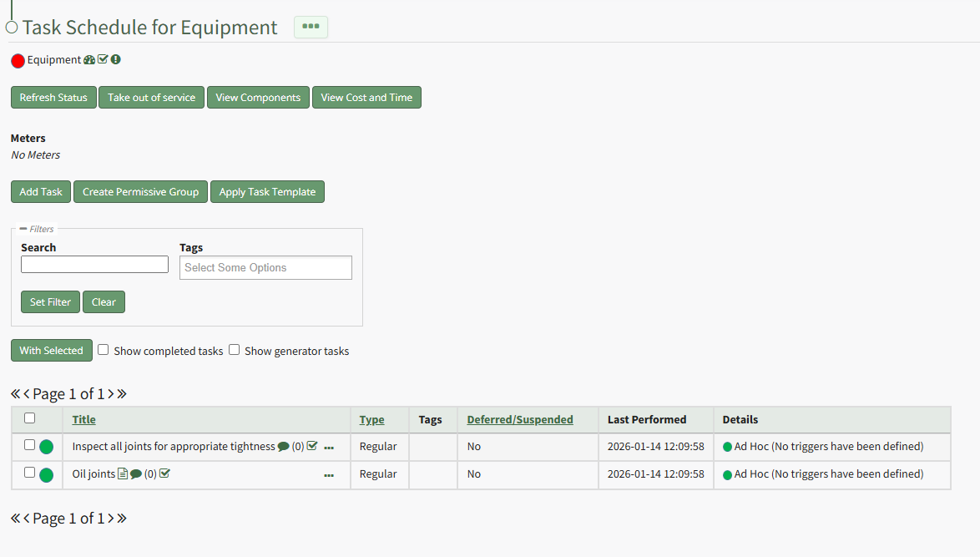980x557 pixels.
Task: Click the document icon next to Oil joints
Action: click(123, 474)
